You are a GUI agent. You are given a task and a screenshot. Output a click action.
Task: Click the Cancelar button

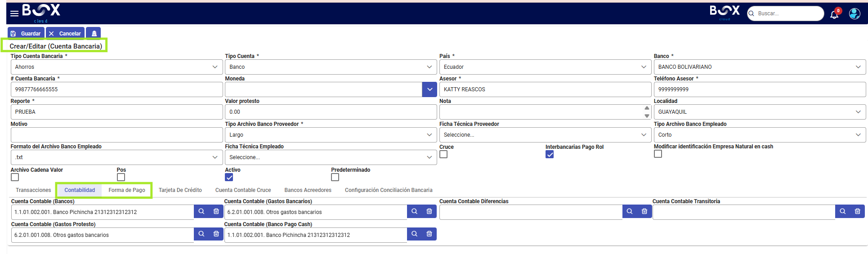(x=65, y=33)
